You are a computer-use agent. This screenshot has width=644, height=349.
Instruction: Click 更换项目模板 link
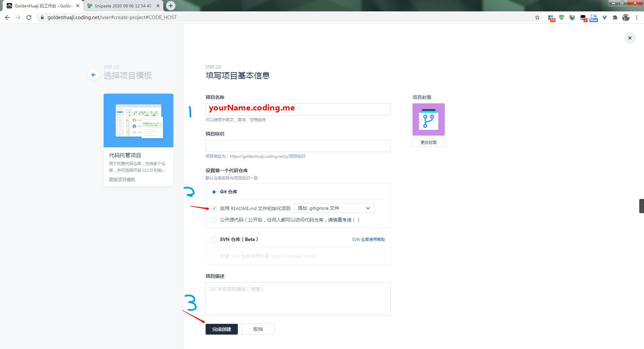pos(122,180)
